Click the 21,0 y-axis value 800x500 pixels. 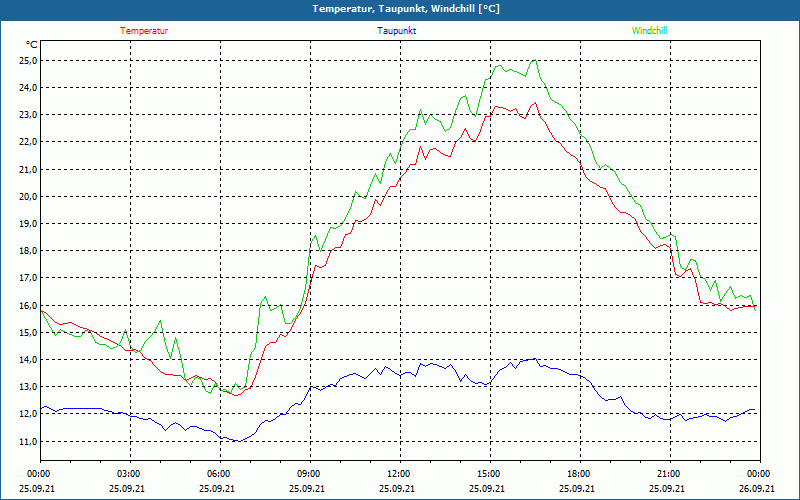(29, 169)
